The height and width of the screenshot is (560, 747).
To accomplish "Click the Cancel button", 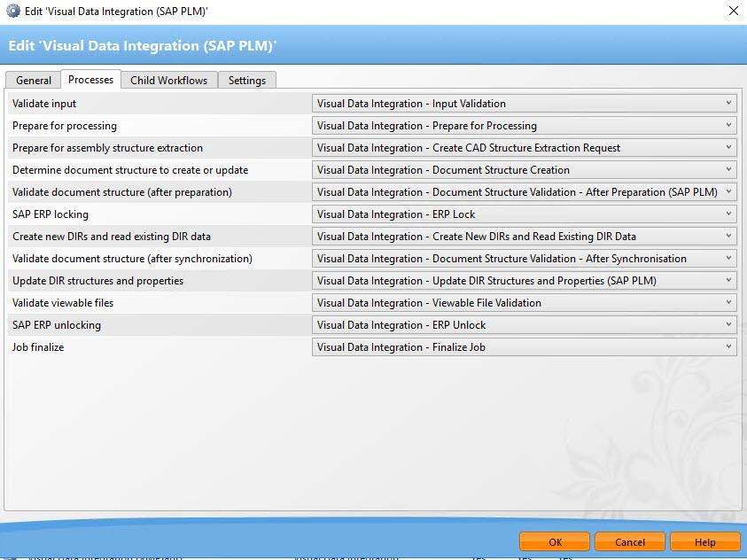I will point(630,542).
